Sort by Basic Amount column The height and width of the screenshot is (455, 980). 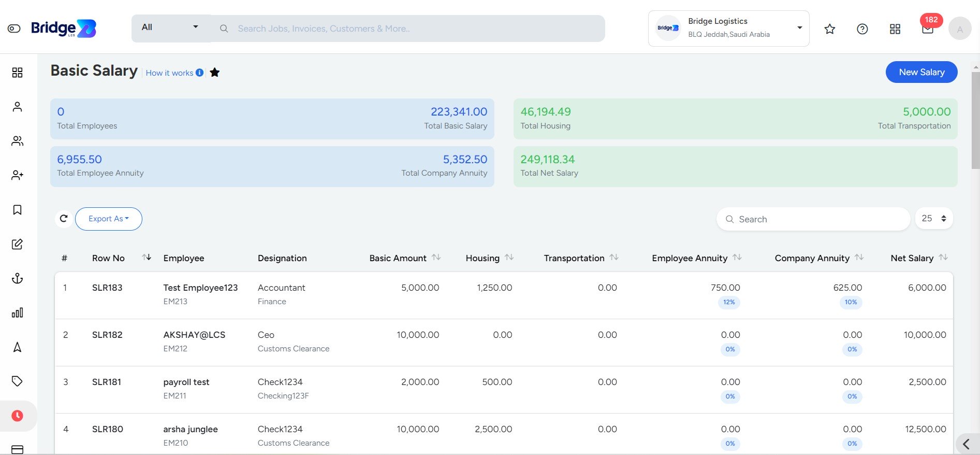[436, 258]
